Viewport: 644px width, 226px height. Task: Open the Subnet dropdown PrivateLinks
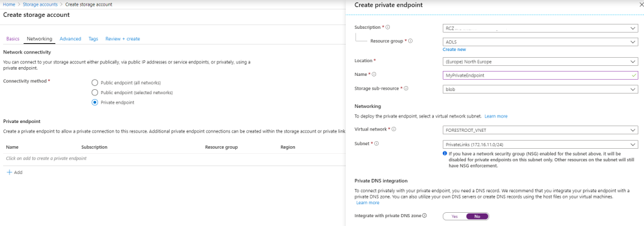(540, 144)
